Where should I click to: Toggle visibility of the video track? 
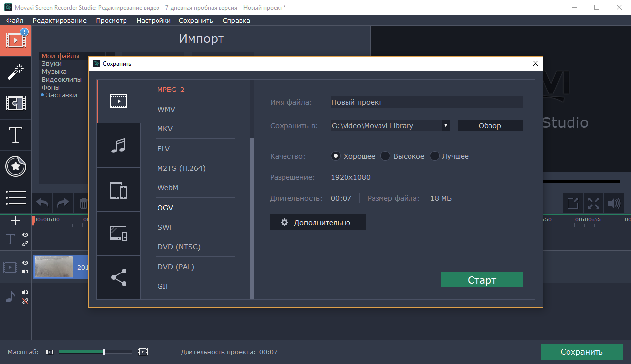(25, 263)
